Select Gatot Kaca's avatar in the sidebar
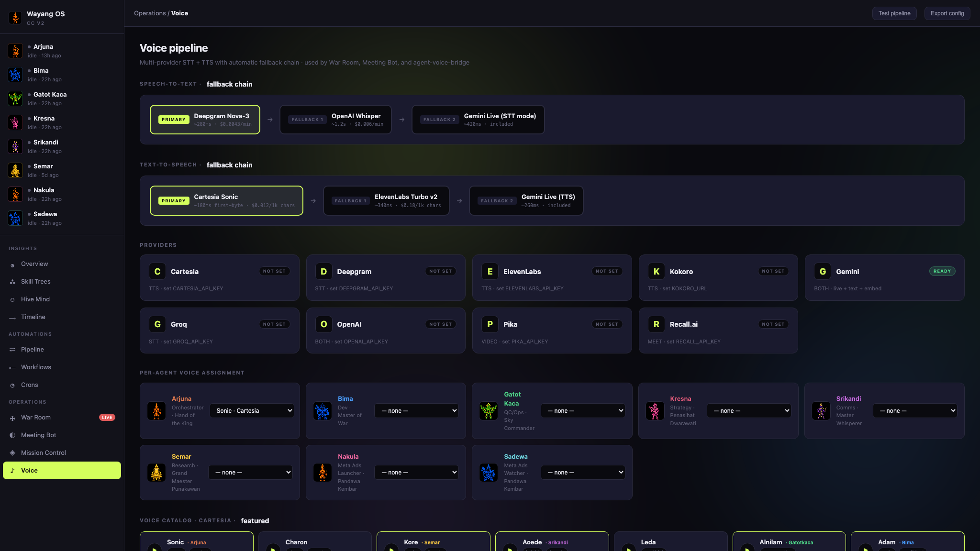This screenshot has width=980, height=551. tap(15, 99)
